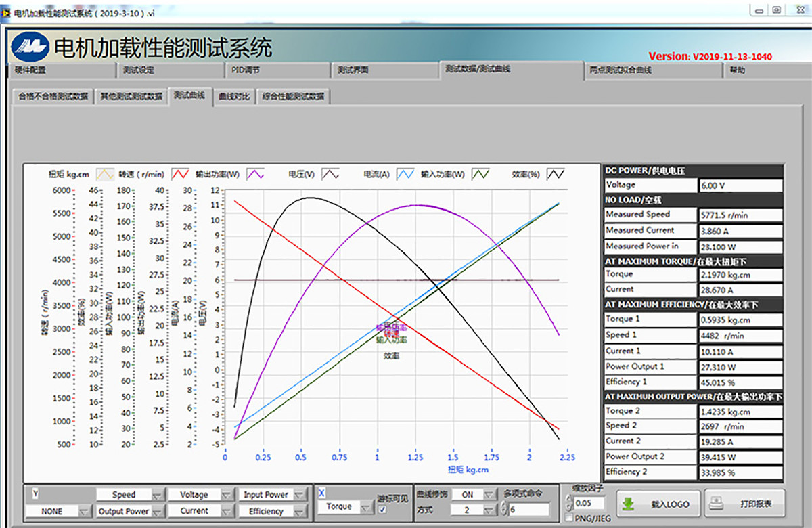The image size is (812, 528).
Task: Click the Efficiency 1 value 45.015 %
Action: click(740, 382)
